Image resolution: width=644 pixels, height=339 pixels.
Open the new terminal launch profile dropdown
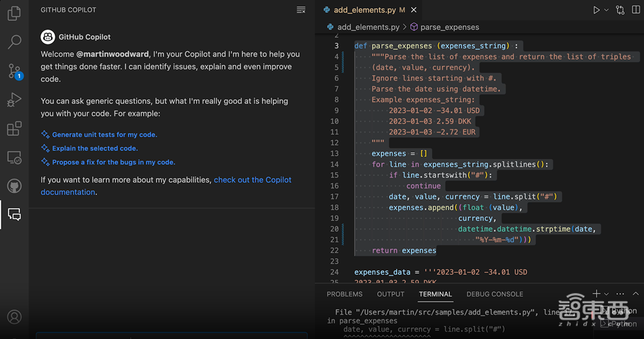[607, 294]
